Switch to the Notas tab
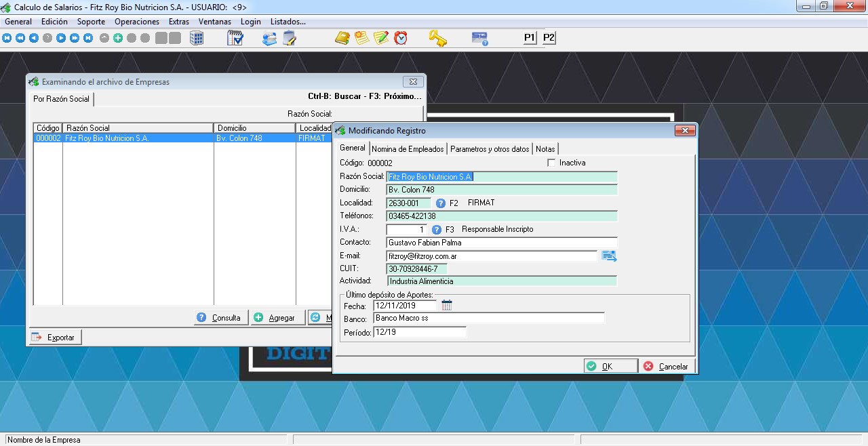Screen dimensions: 868x446 coord(545,149)
